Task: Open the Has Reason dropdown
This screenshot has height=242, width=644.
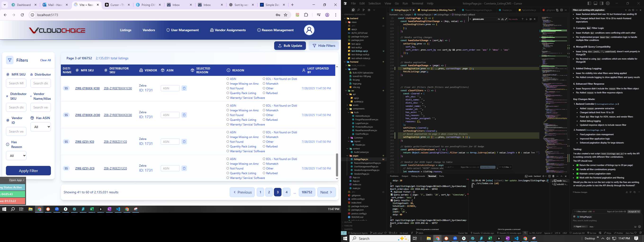Action: coord(16,156)
